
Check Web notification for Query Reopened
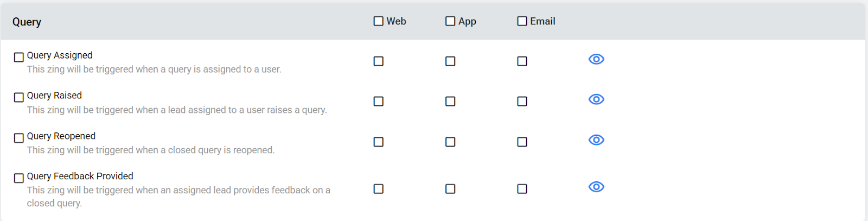(x=379, y=142)
